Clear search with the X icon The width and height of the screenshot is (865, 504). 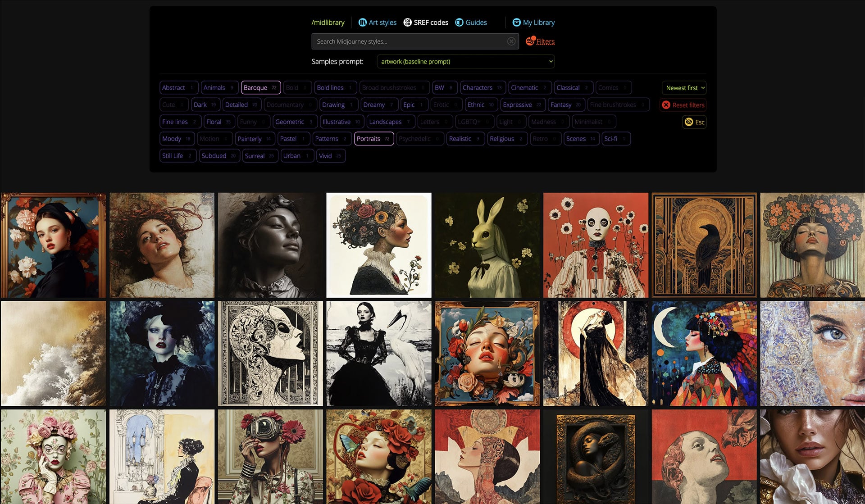point(511,41)
